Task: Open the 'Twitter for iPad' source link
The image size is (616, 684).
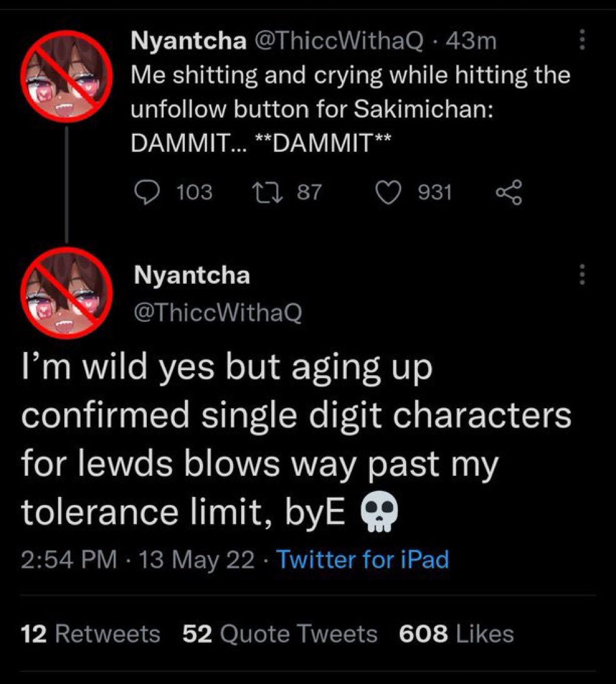Action: pyautogui.click(x=362, y=559)
